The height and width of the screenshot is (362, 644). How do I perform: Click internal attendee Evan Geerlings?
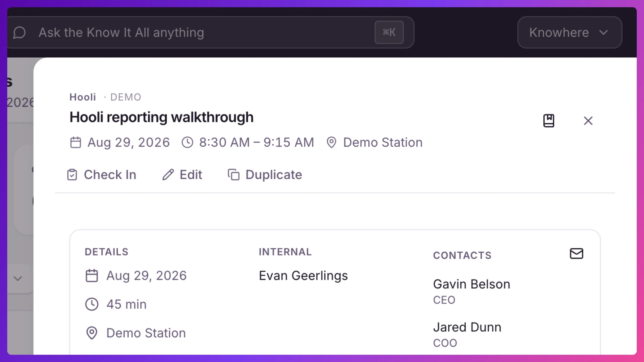(x=303, y=276)
